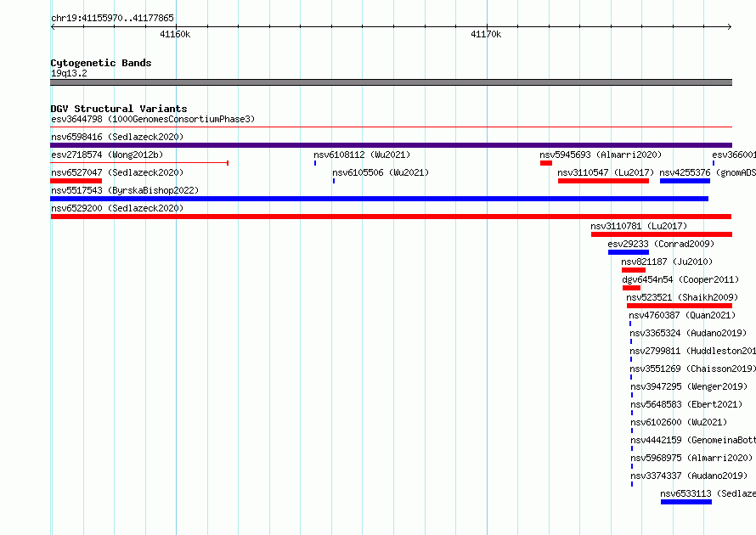This screenshot has height=535, width=756.
Task: Click the long red bar for nsv6529200
Action: [391, 217]
